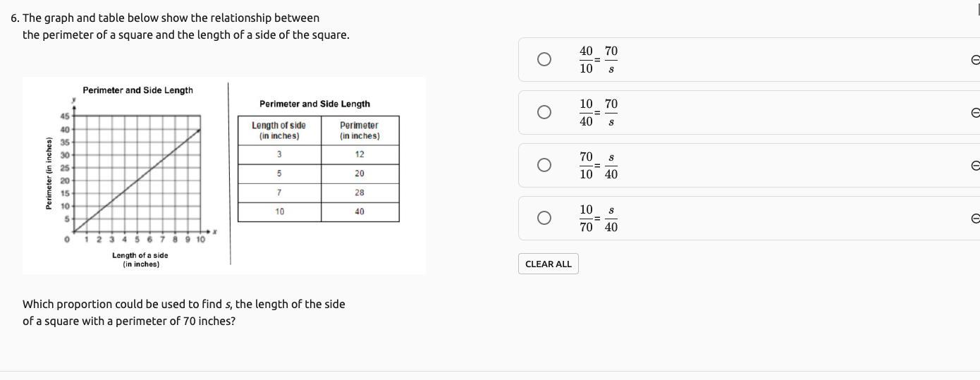Viewport: 980px width, 380px height.
Task: Click the 40/10 = 70/s fraction equation text
Action: click(598, 60)
